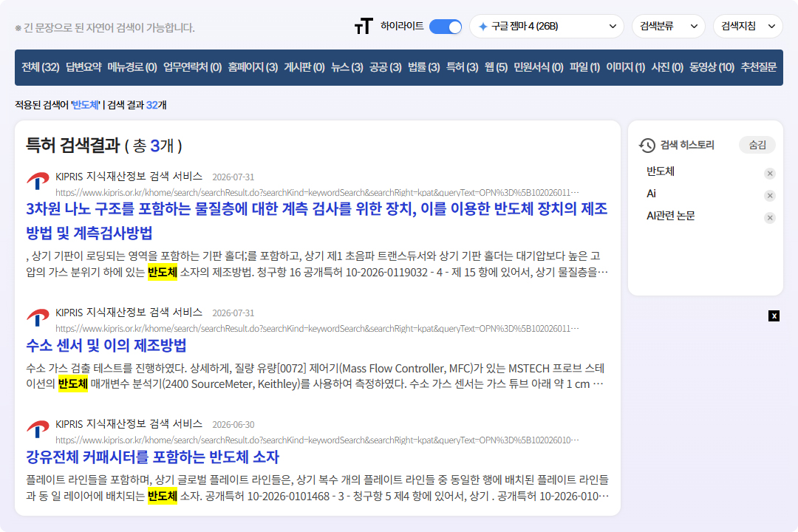Open the 구글 젬마 4 (26B) model dropdown

[x=547, y=27]
